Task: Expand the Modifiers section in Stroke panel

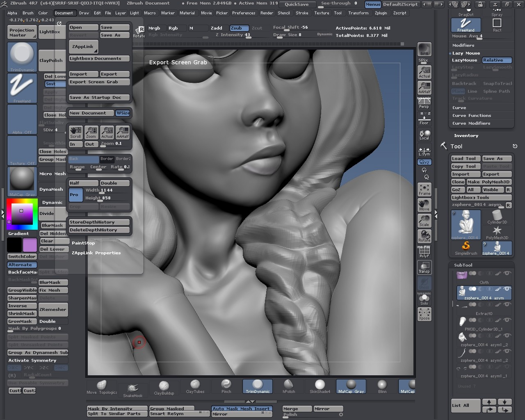Action: tap(463, 46)
